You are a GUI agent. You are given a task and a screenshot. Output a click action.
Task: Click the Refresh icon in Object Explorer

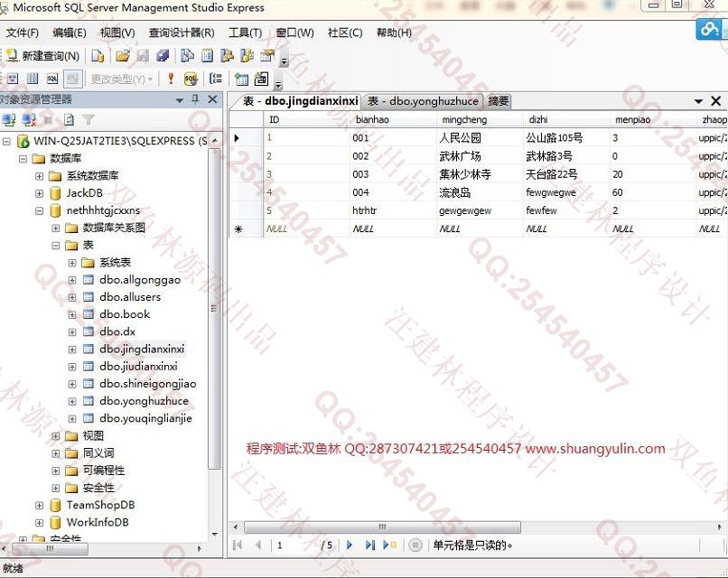(x=70, y=120)
